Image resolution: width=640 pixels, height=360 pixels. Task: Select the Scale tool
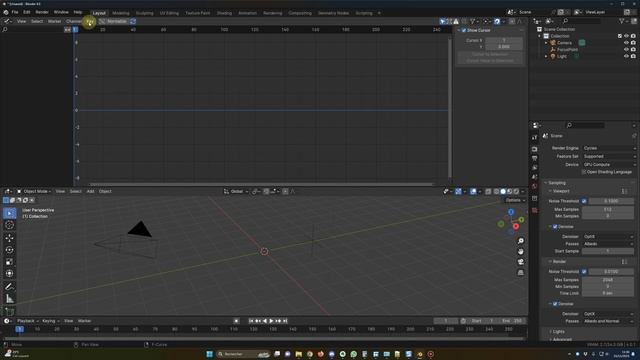tap(9, 262)
